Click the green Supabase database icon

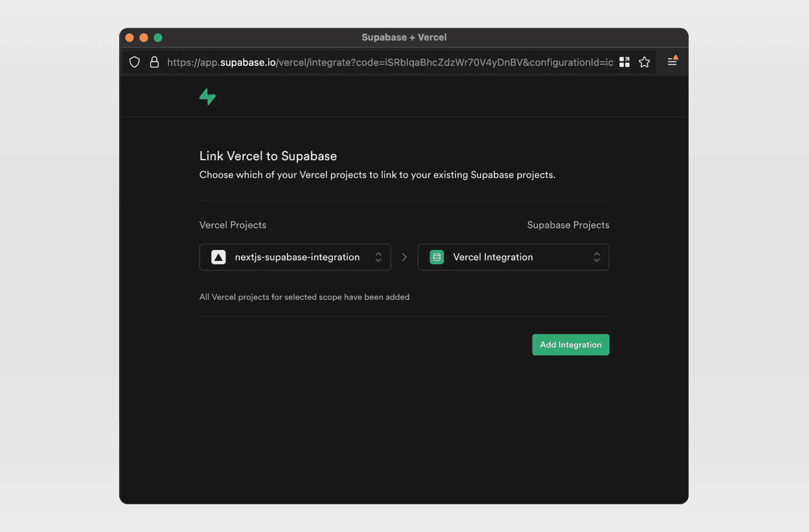437,257
